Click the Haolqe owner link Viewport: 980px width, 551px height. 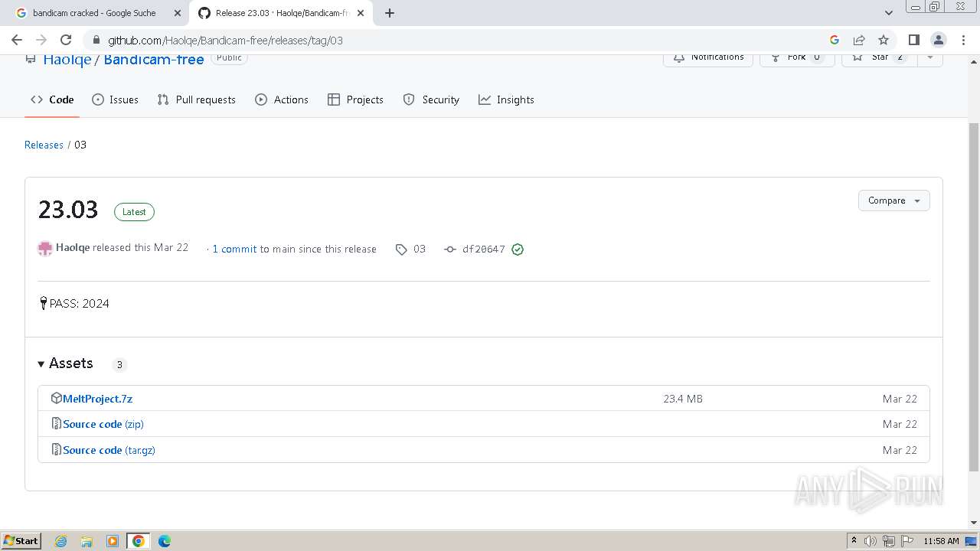tap(67, 60)
